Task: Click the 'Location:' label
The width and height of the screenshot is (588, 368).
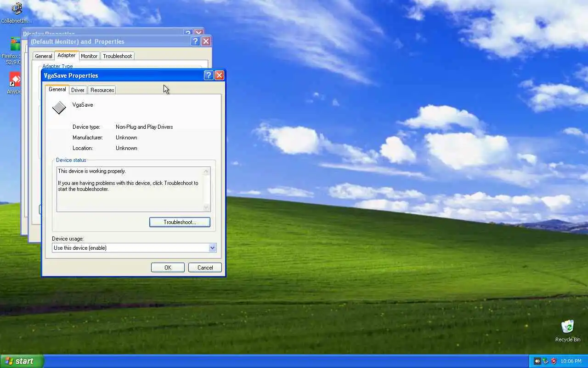Action: pyautogui.click(x=83, y=148)
